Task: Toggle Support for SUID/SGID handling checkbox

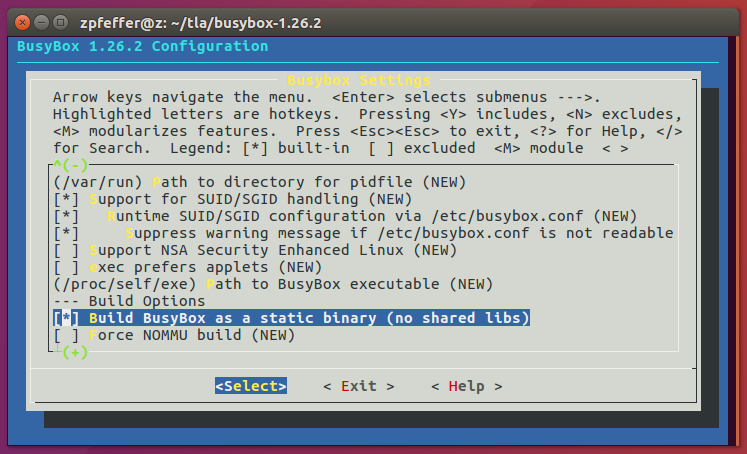Action: pyautogui.click(x=66, y=199)
